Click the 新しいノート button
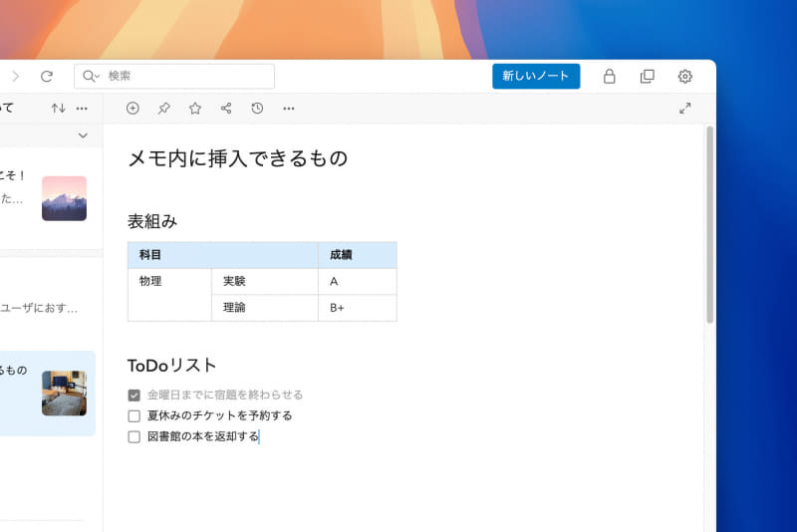 tap(536, 77)
